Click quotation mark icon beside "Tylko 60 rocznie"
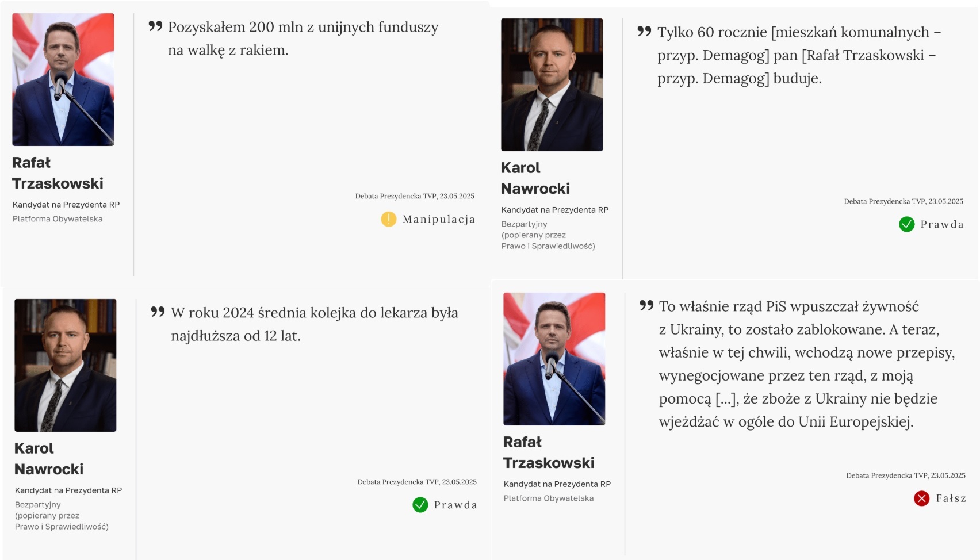Screen dimensions: 980x560 644,32
